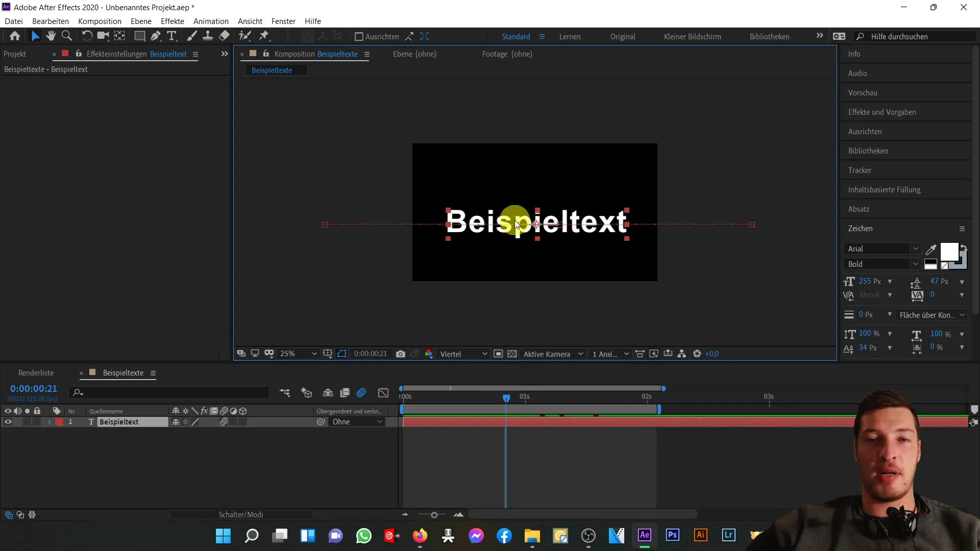Open Fläche über Kontur dropdown
This screenshot has width=980, height=551.
pyautogui.click(x=932, y=315)
